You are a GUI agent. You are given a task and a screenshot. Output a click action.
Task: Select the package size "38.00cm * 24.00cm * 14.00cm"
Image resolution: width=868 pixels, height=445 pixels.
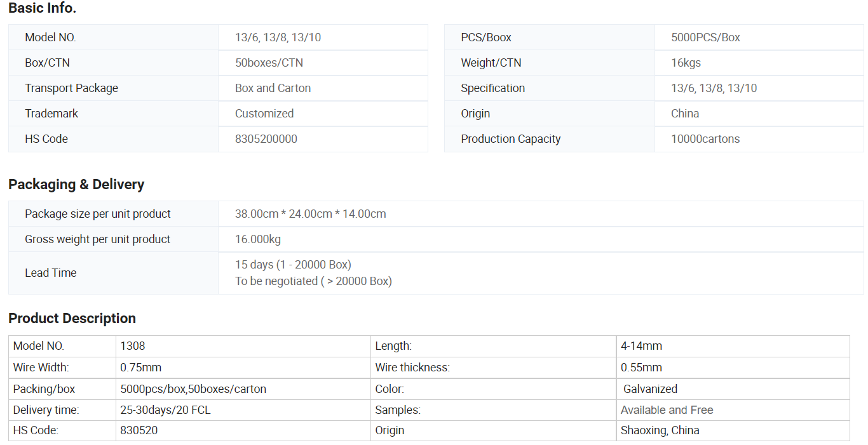(x=310, y=214)
